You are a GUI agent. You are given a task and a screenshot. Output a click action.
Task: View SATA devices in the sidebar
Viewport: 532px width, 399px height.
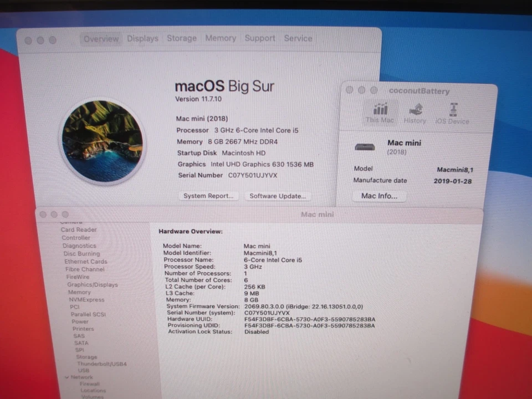pos(81,342)
